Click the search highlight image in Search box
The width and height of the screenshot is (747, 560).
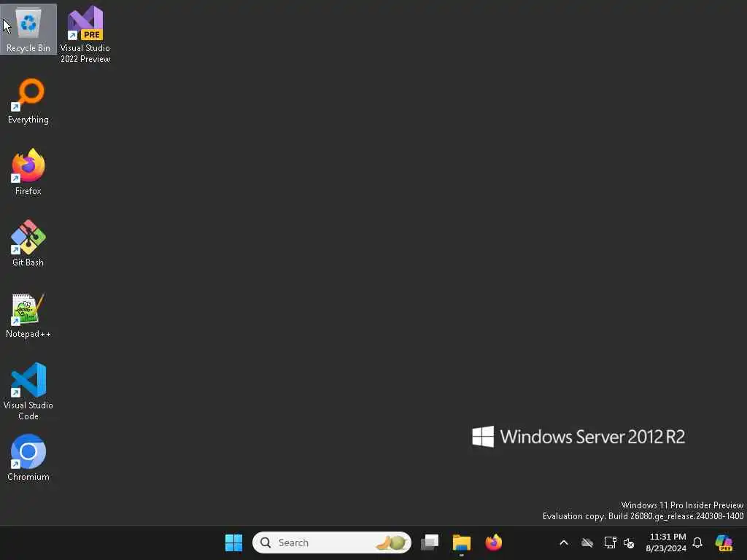point(392,542)
